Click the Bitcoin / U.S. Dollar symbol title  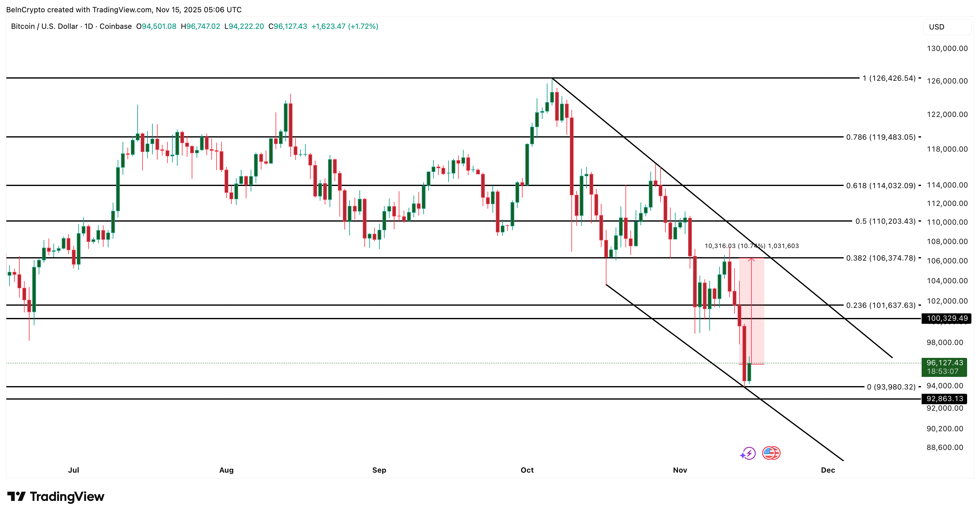(x=44, y=26)
